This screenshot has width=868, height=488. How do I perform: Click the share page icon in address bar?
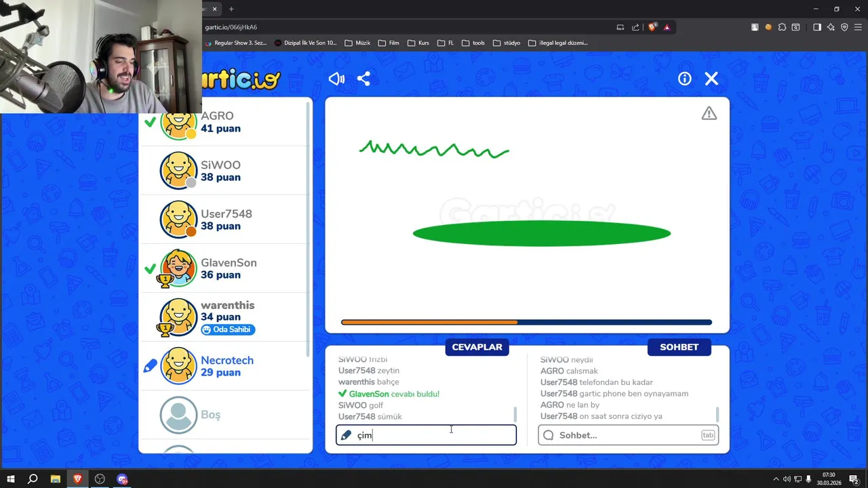pos(635,27)
